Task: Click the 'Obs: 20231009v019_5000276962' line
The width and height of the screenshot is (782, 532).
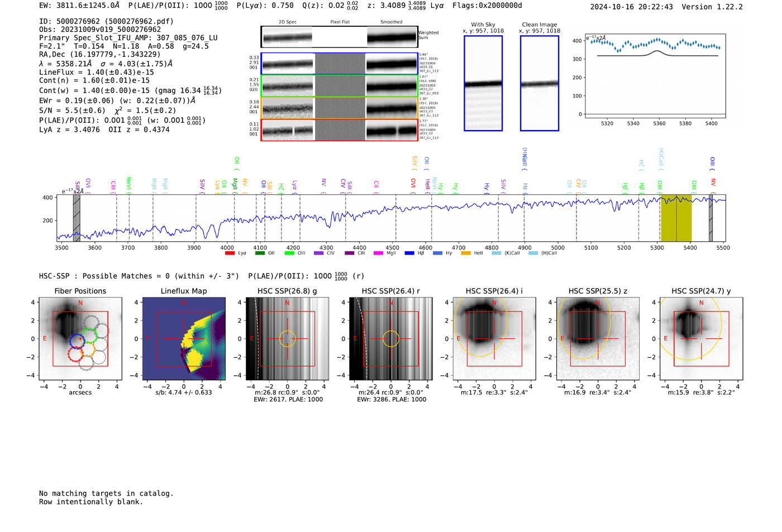Action: [100, 30]
